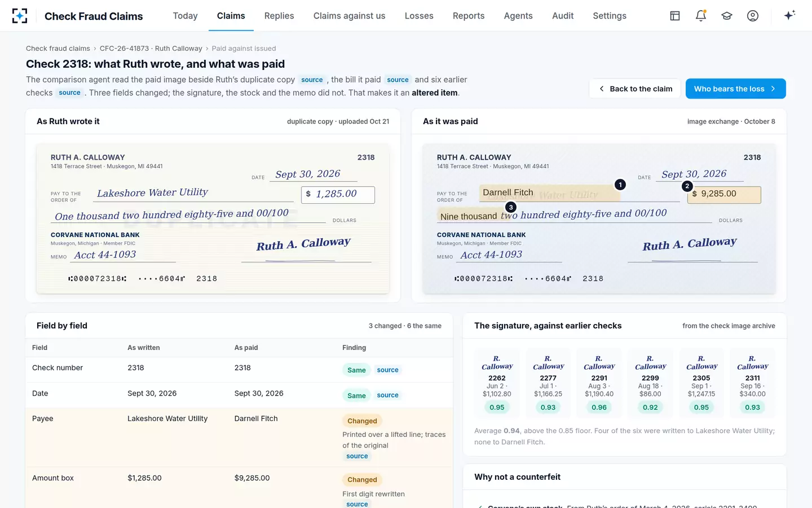Click the '3 changed · 6 the same' summary
Screen dimensions: 812x508
pyautogui.click(x=405, y=326)
